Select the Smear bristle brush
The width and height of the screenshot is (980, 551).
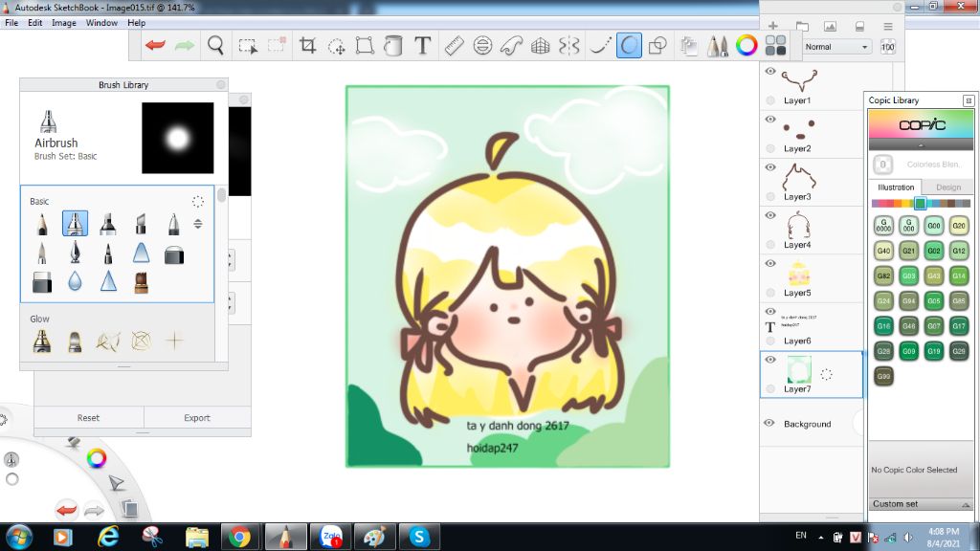pyautogui.click(x=142, y=282)
